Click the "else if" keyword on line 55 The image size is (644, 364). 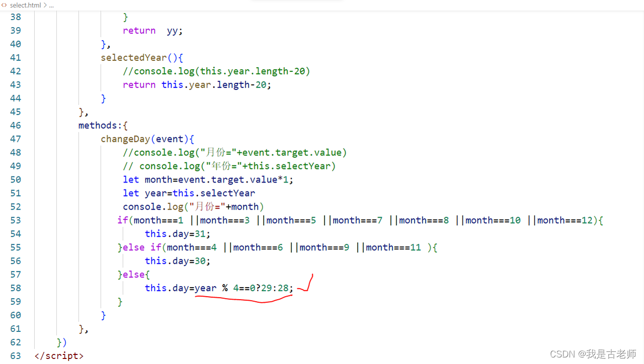click(142, 247)
